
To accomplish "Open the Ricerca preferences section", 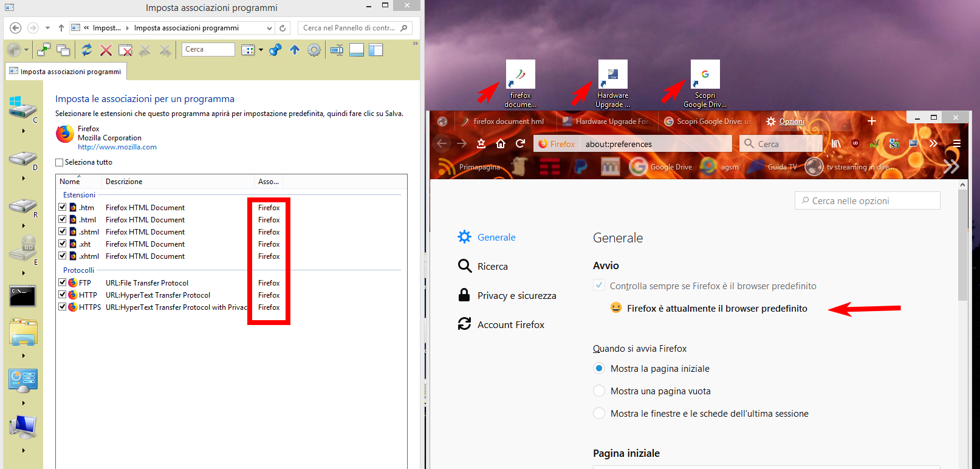I will [483, 266].
